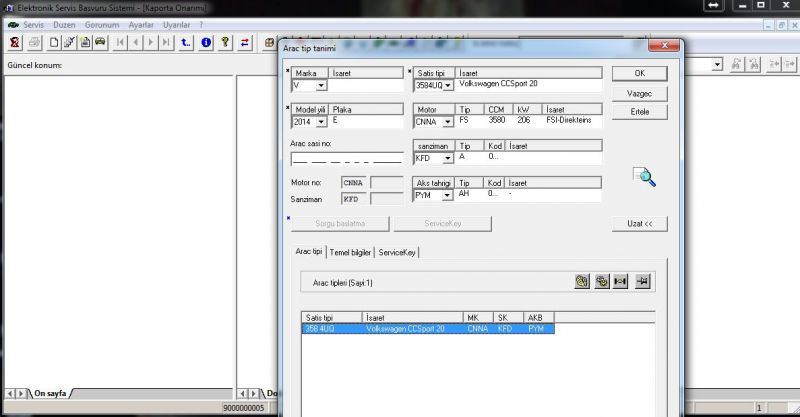
Task: Click the Arac sasi no input field
Action: (347, 159)
